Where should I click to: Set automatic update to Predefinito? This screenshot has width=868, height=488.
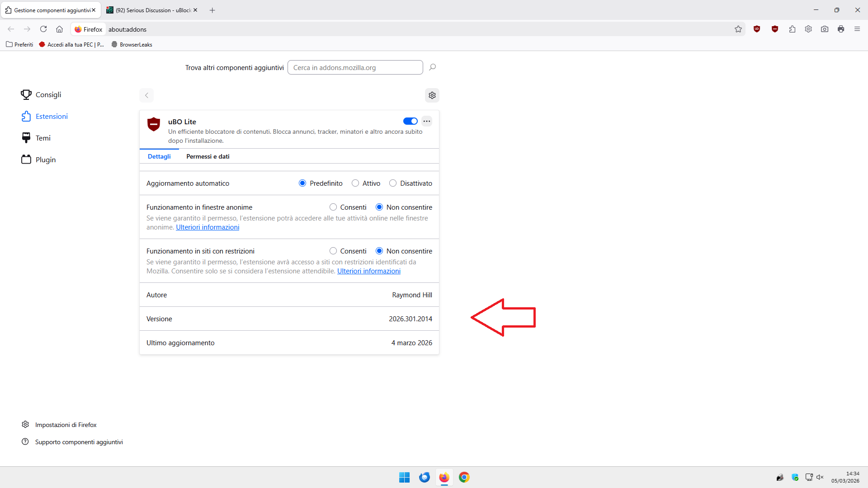[x=302, y=183]
